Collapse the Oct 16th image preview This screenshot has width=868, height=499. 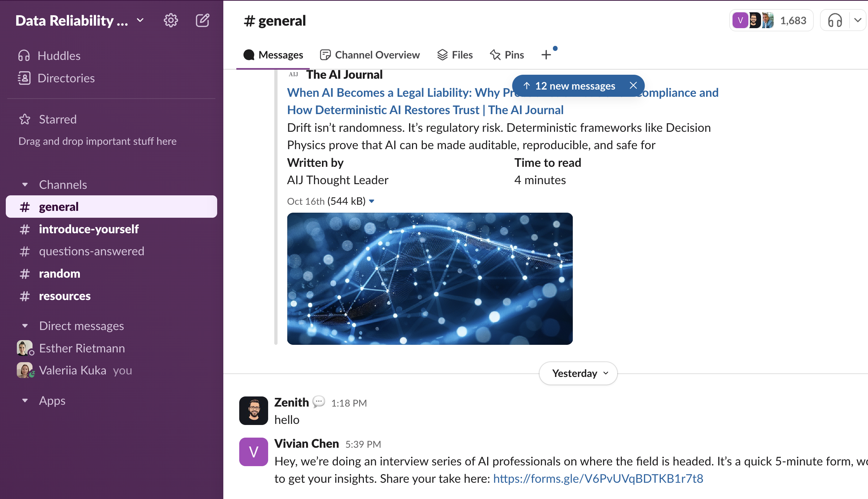click(372, 201)
